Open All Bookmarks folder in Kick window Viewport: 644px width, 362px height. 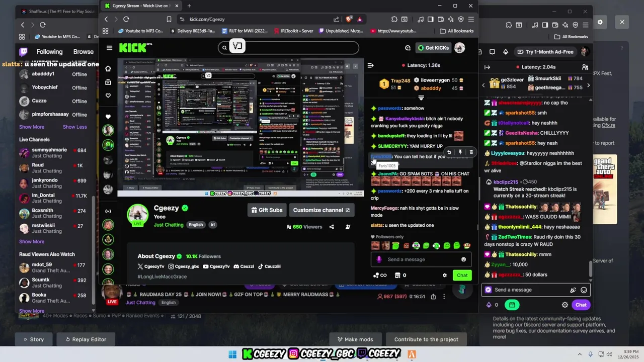456,31
